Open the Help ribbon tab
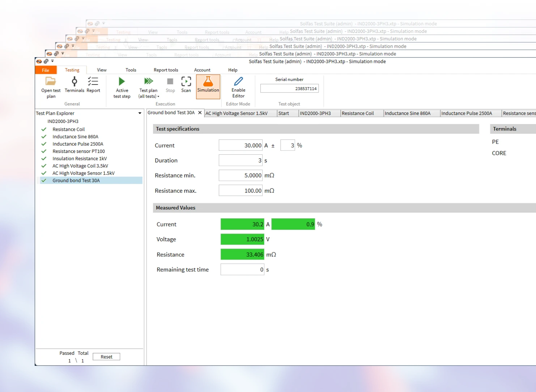The image size is (536, 392). [x=233, y=70]
